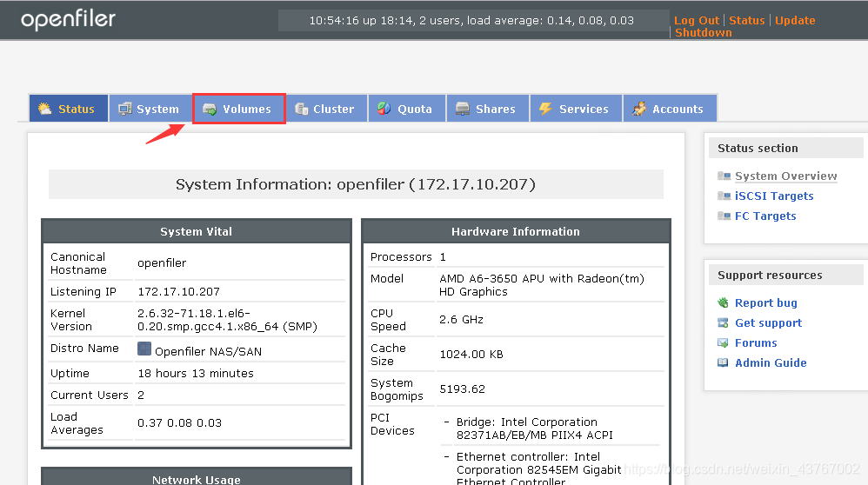Click the lightning icon on Services tab
The height and width of the screenshot is (485, 868).
tap(546, 109)
